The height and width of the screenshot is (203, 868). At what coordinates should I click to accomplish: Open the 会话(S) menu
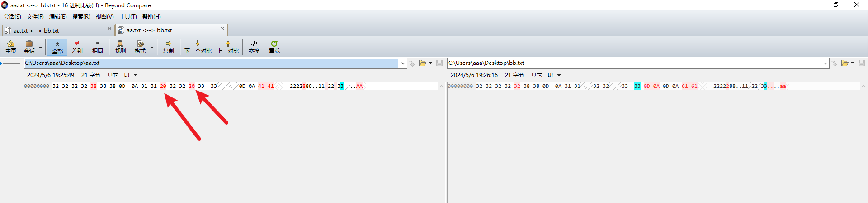(12, 17)
